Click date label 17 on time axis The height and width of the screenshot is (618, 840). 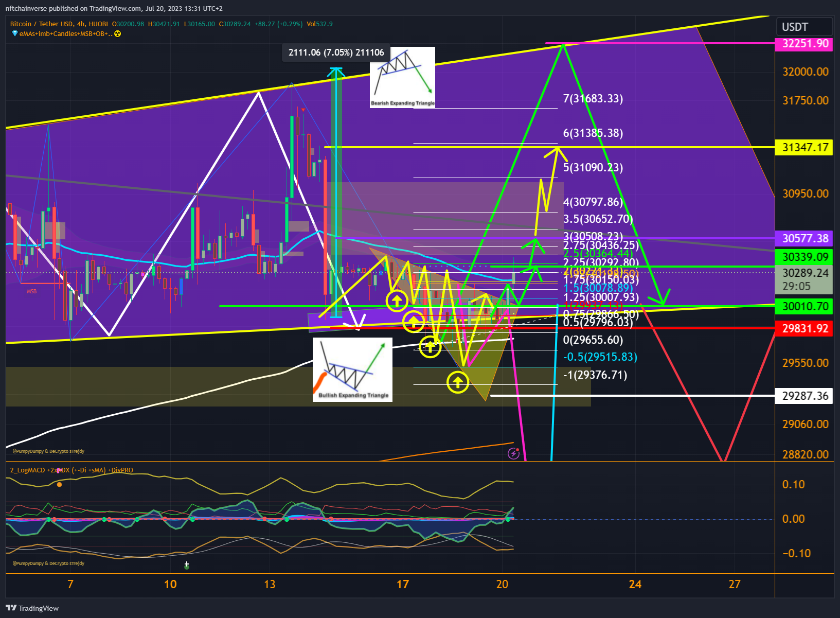(403, 585)
